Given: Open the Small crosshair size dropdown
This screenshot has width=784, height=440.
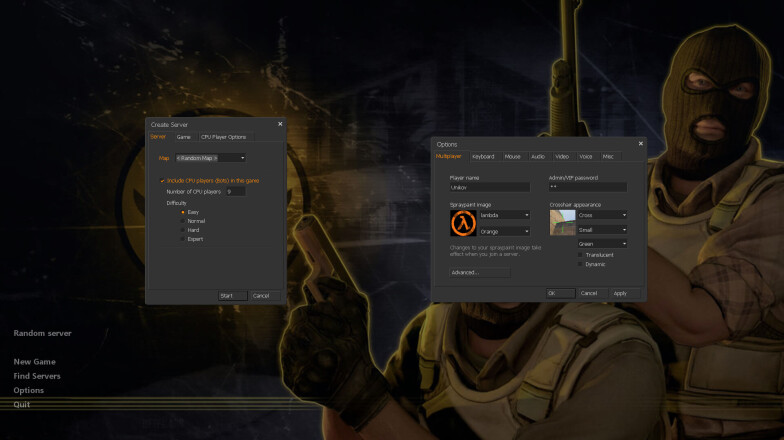Looking at the screenshot, I should pyautogui.click(x=602, y=230).
